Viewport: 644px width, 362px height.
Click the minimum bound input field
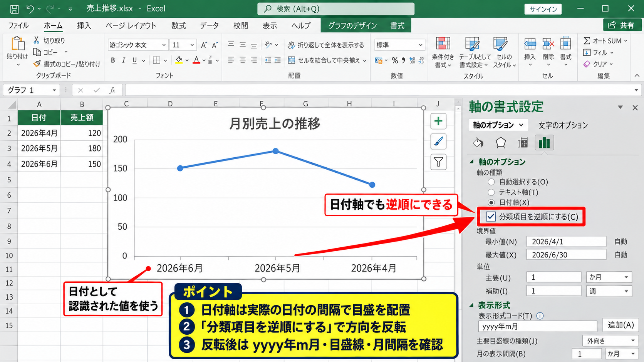pyautogui.click(x=566, y=242)
